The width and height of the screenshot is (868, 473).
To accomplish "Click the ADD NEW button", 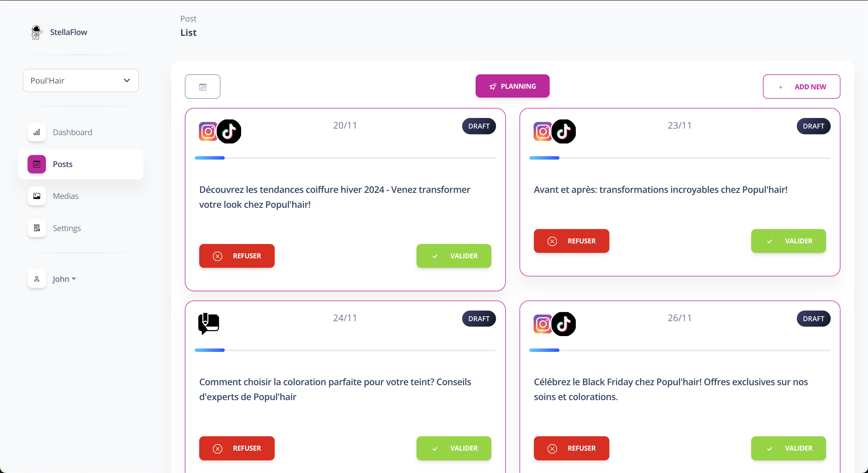I will click(x=801, y=87).
